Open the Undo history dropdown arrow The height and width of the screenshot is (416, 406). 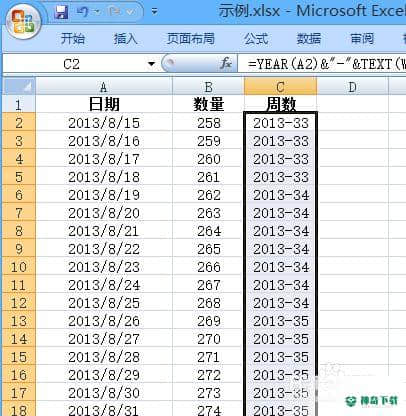click(x=97, y=12)
